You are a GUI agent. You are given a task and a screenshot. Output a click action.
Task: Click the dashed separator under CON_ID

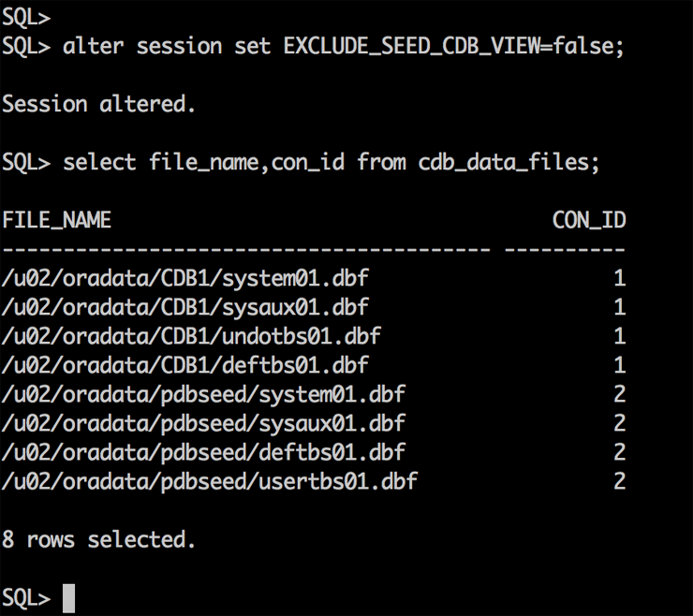(x=565, y=249)
